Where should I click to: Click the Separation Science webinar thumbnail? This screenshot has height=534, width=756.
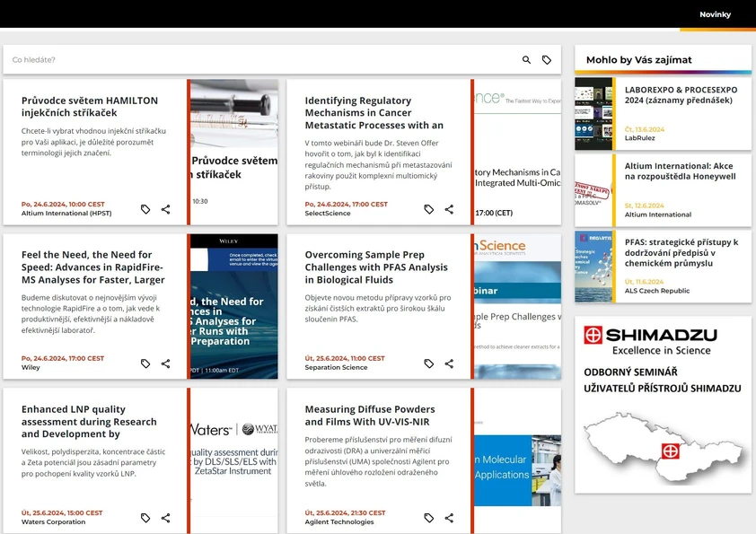click(x=517, y=306)
